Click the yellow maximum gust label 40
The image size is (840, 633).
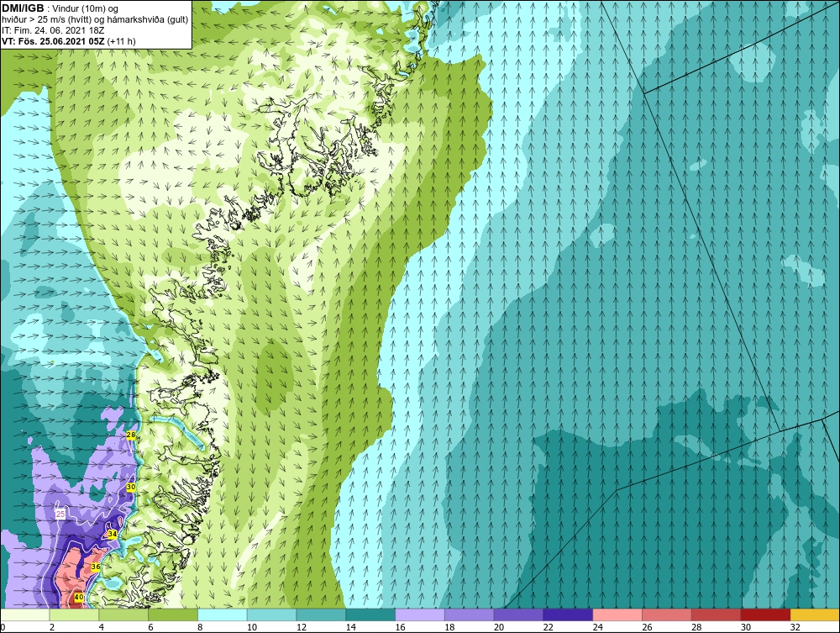78,597
